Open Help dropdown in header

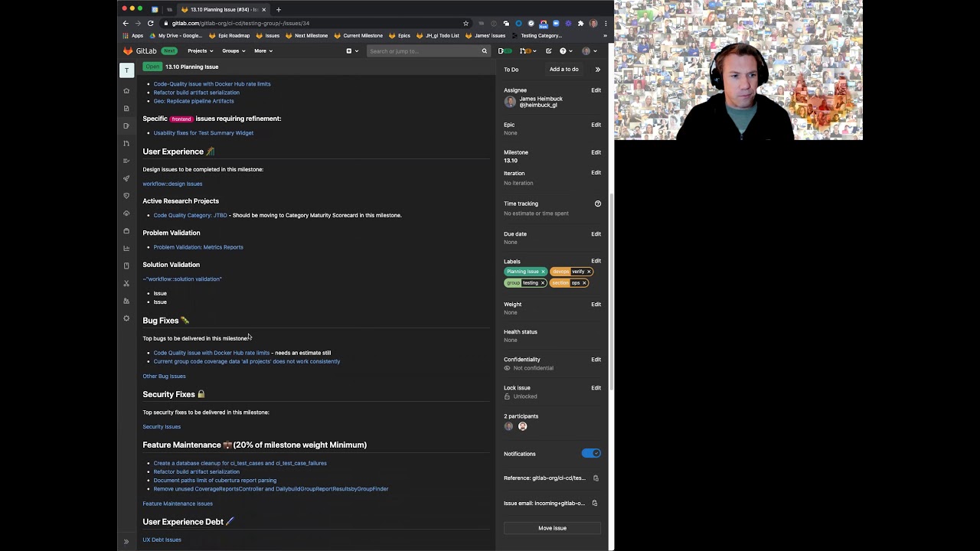coord(565,51)
